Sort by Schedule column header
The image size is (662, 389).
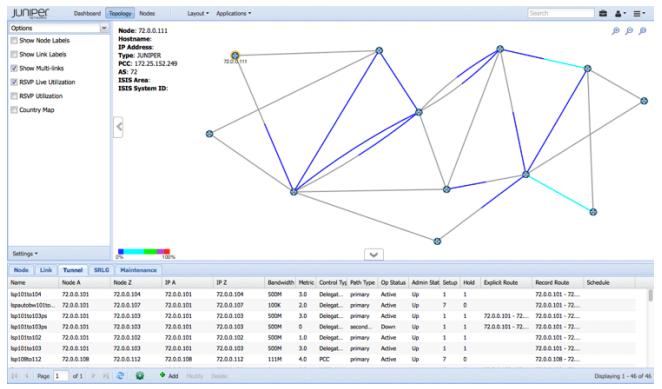pos(610,283)
